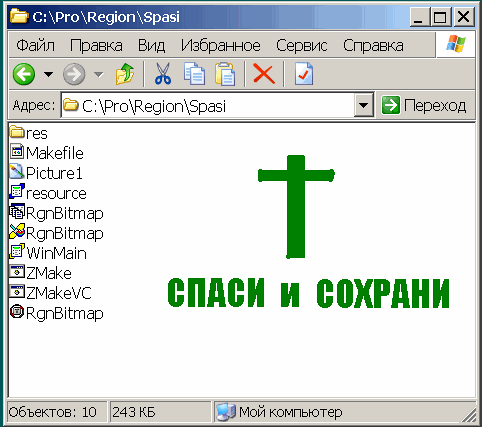Minimize the Explorer window
Image resolution: width=482 pixels, height=427 pixels.
419,17
